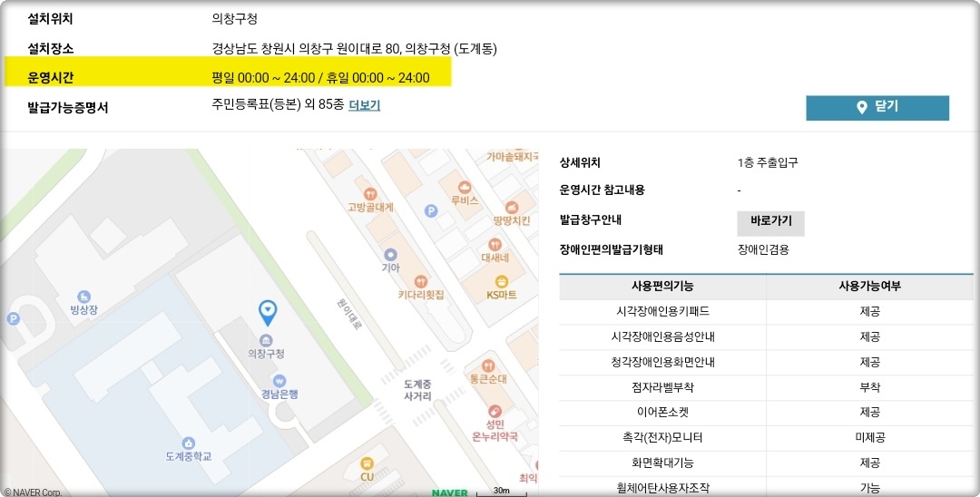
Task: Click the 촉각(전자)모니터 row label
Action: (x=662, y=438)
